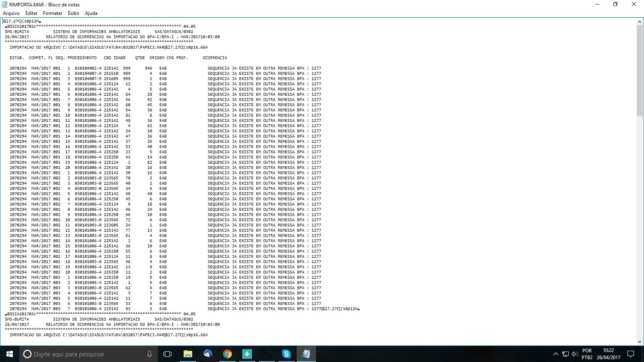Switch to Notepad taskbar icon

point(306,354)
